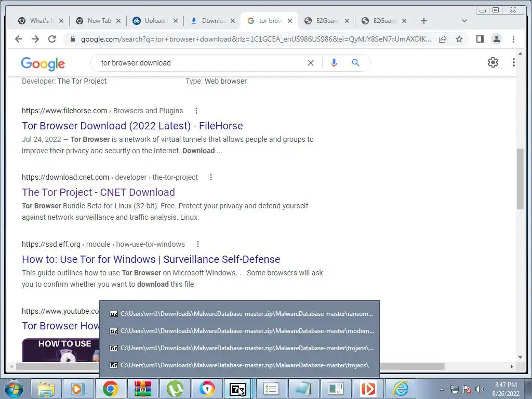Open Google options three-dot icon
The width and height of the screenshot is (532, 399).
click(514, 62)
